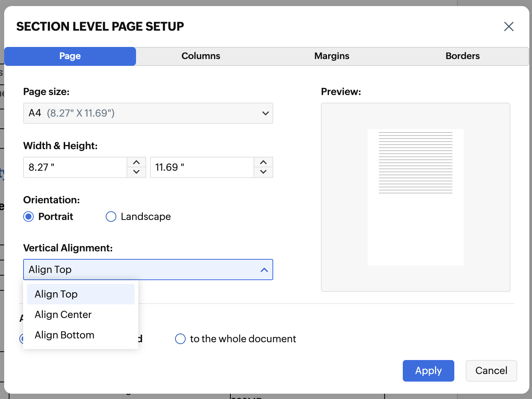Select Landscape orientation
Image resolution: width=532 pixels, height=399 pixels.
[111, 217]
